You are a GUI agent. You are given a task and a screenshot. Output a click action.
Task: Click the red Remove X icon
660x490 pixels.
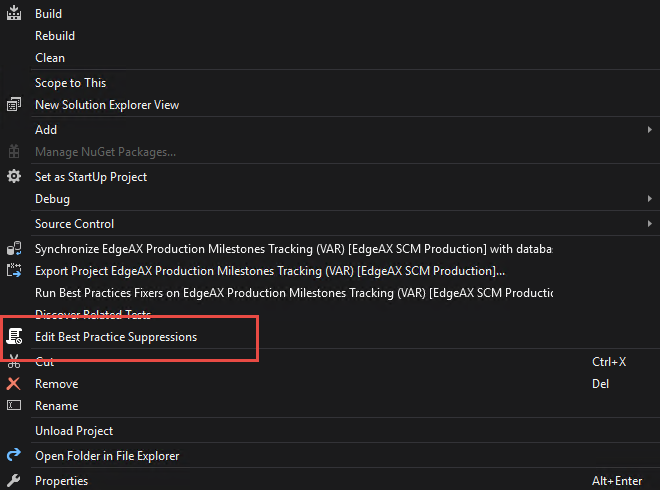point(14,384)
